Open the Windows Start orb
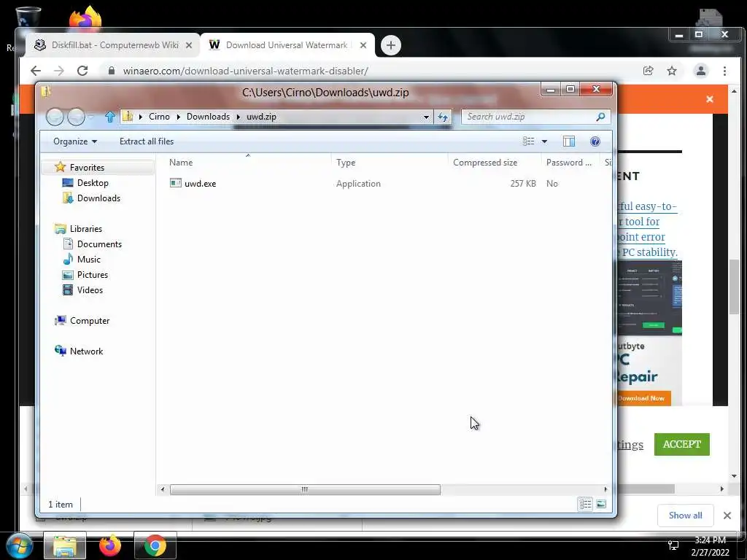This screenshot has height=560, width=747. point(19,545)
